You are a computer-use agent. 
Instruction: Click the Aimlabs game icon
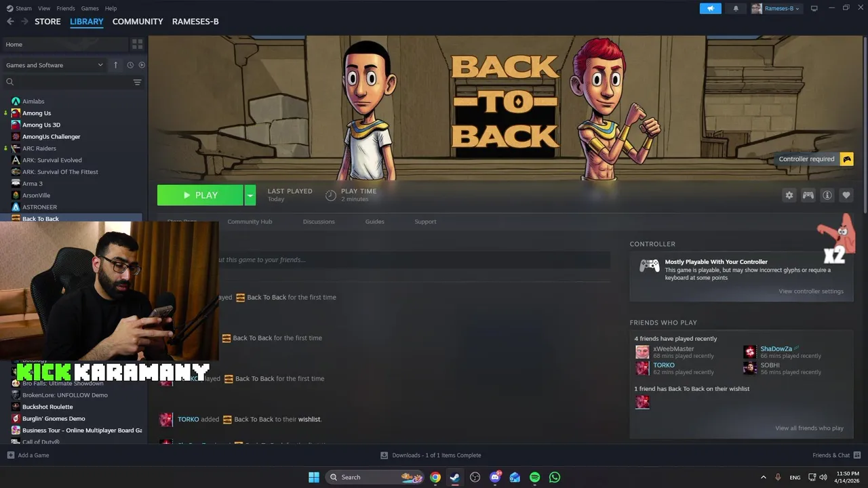16,102
